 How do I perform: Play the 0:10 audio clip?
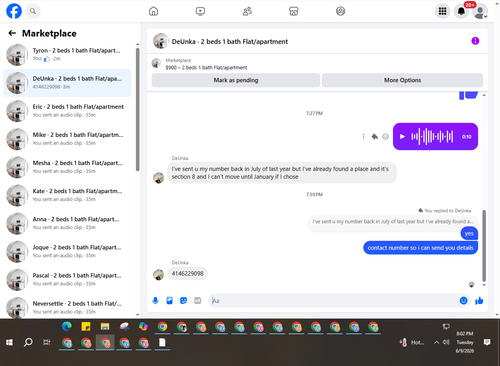tap(402, 137)
